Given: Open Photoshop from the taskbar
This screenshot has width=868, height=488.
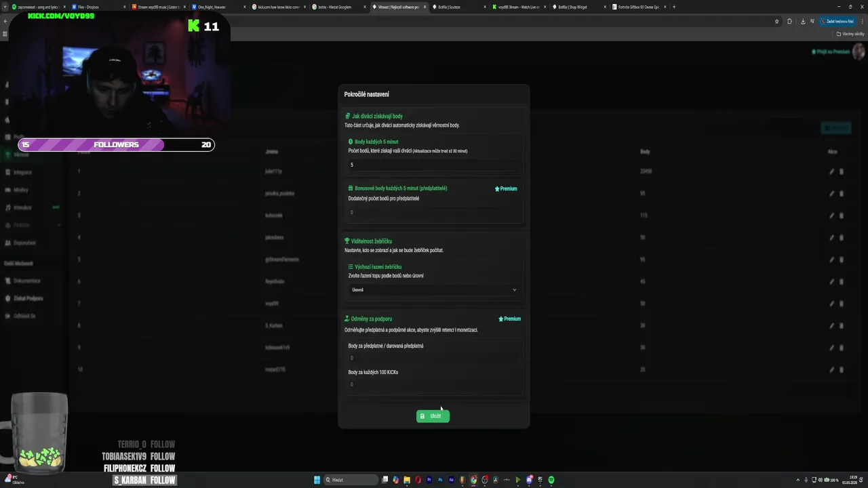Looking at the screenshot, I should click(440, 480).
